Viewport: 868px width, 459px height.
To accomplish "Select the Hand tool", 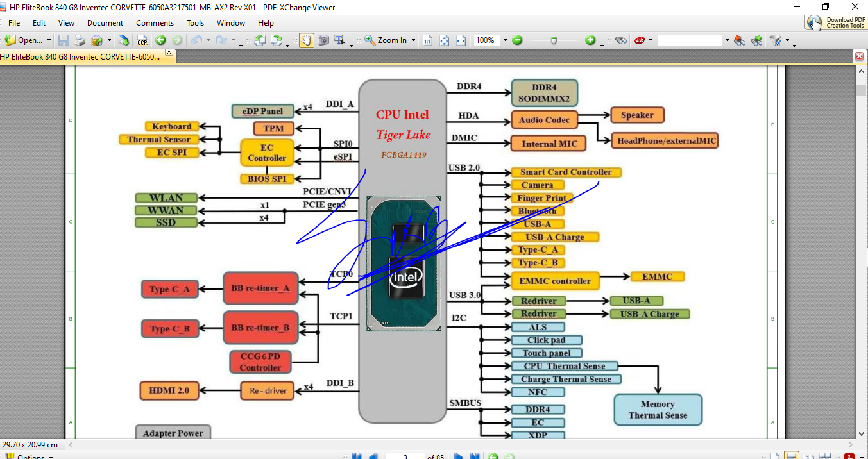I will pyautogui.click(x=306, y=40).
